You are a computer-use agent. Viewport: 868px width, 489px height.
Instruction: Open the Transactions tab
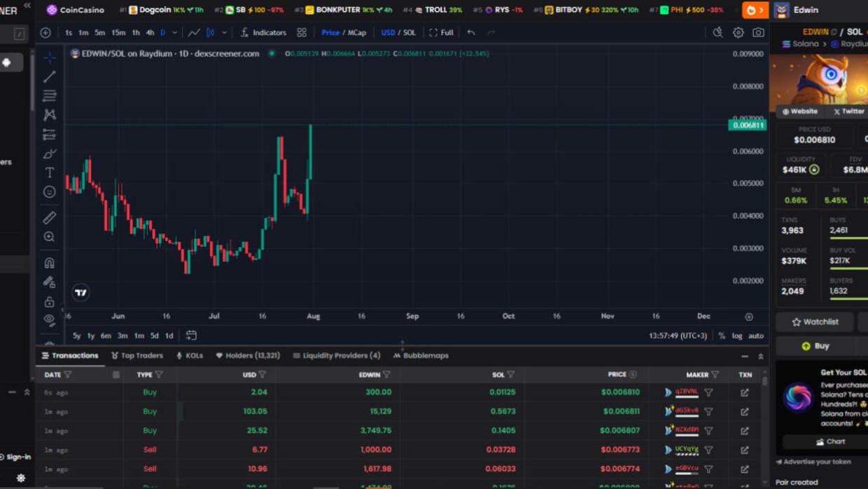[x=70, y=356]
